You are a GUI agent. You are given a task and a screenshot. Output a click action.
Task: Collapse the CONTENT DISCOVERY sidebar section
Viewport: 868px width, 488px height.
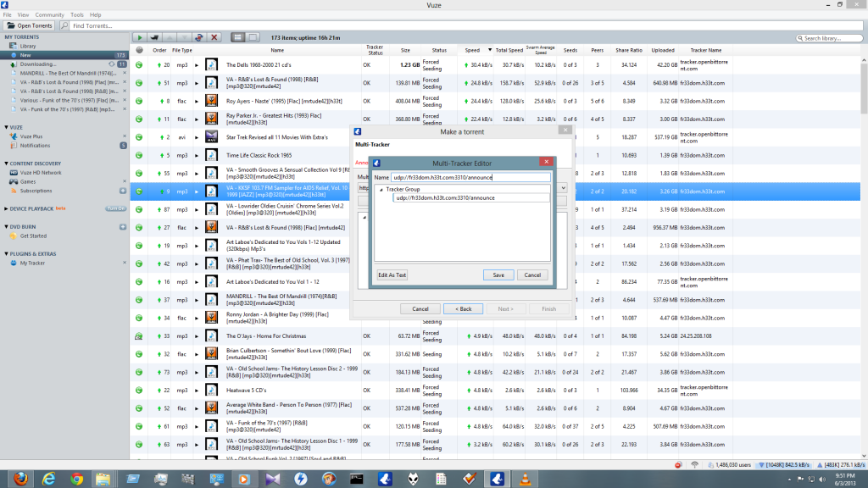coord(6,164)
